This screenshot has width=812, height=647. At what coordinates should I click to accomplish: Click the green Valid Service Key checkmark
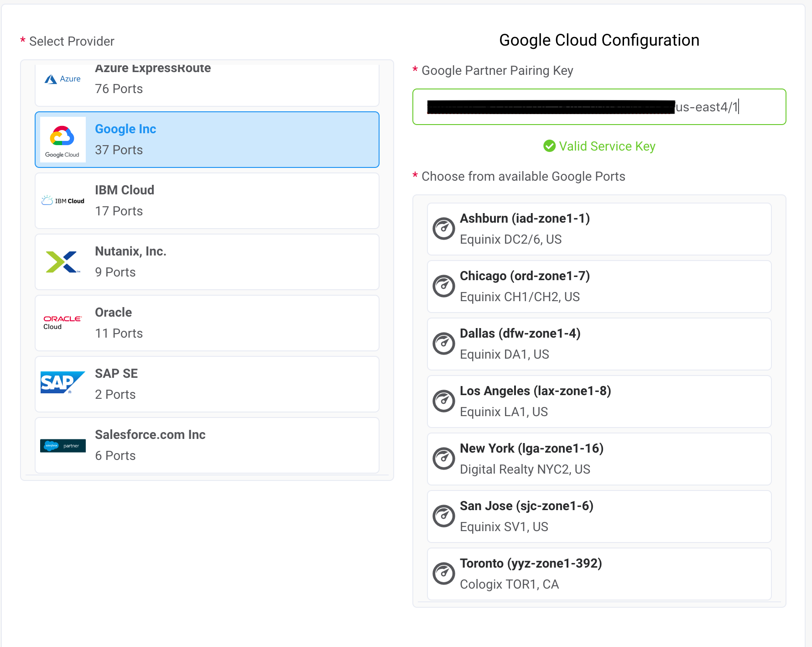click(x=549, y=146)
